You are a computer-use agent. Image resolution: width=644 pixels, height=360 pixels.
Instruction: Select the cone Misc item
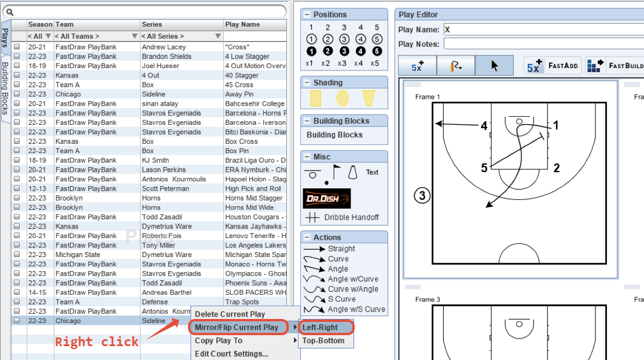pos(352,172)
